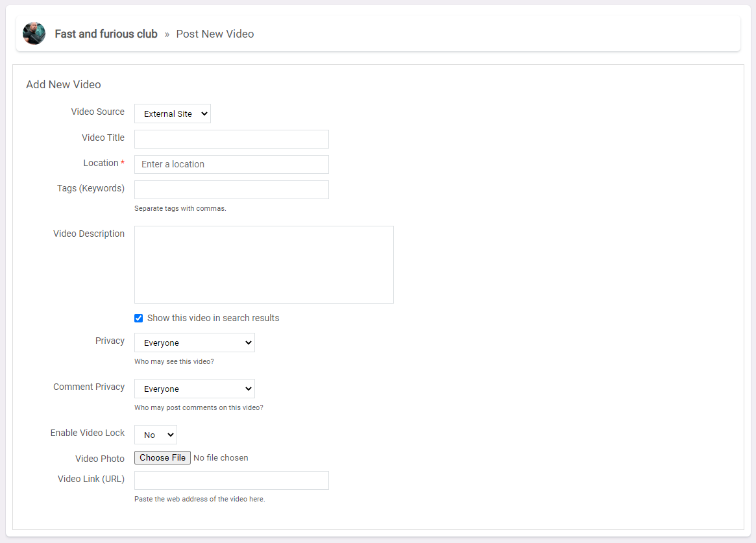Click the Add New Video heading

[64, 84]
